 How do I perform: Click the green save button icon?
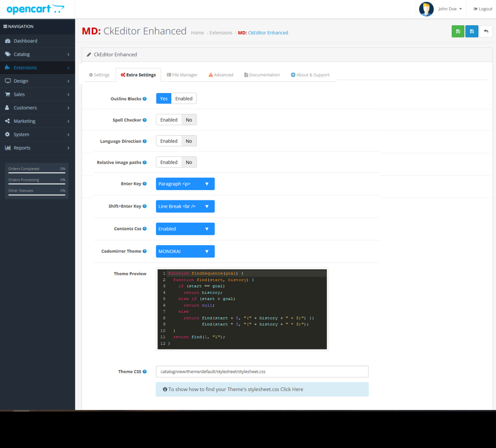click(458, 31)
